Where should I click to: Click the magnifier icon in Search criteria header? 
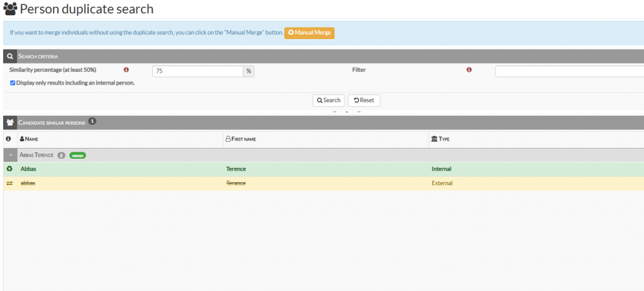click(x=10, y=56)
